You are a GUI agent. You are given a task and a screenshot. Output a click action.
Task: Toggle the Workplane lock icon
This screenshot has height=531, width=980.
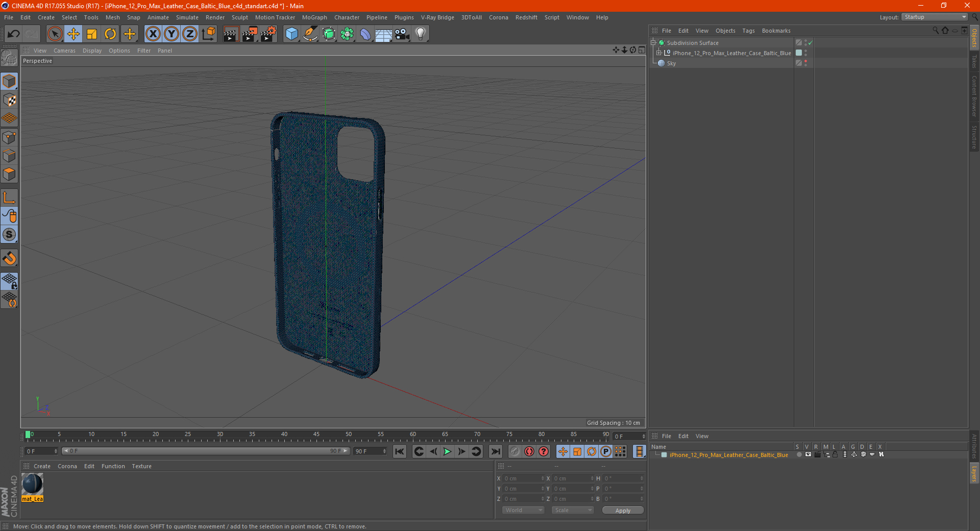pyautogui.click(x=9, y=281)
